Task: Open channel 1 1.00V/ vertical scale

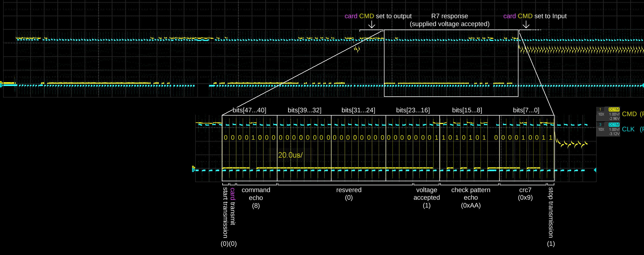Action: coord(614,114)
